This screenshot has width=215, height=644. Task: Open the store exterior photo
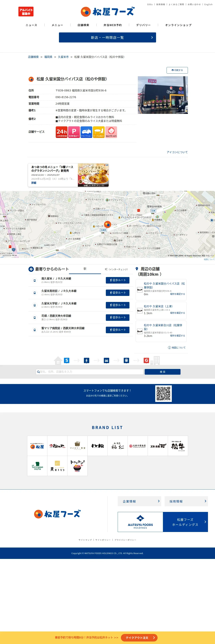[x=163, y=95]
